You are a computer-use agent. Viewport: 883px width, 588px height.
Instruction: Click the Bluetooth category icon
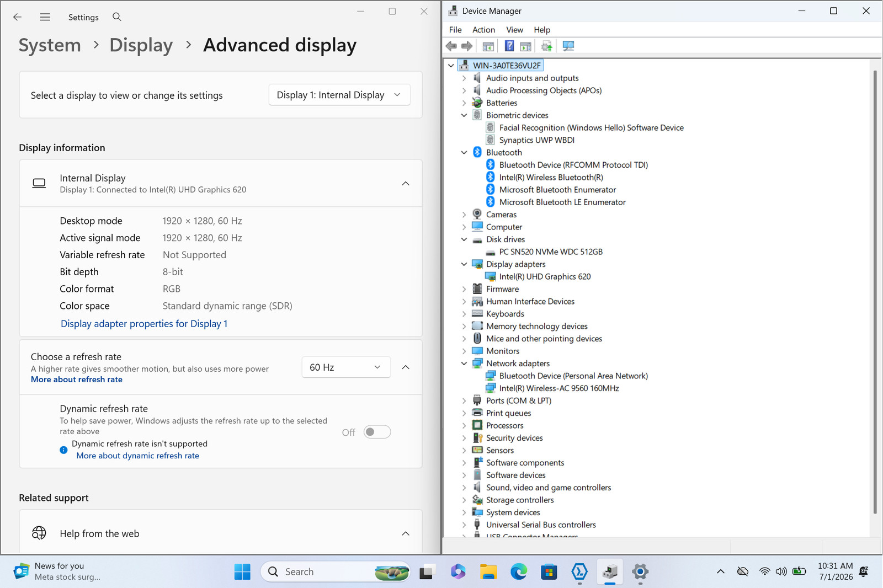click(x=477, y=152)
